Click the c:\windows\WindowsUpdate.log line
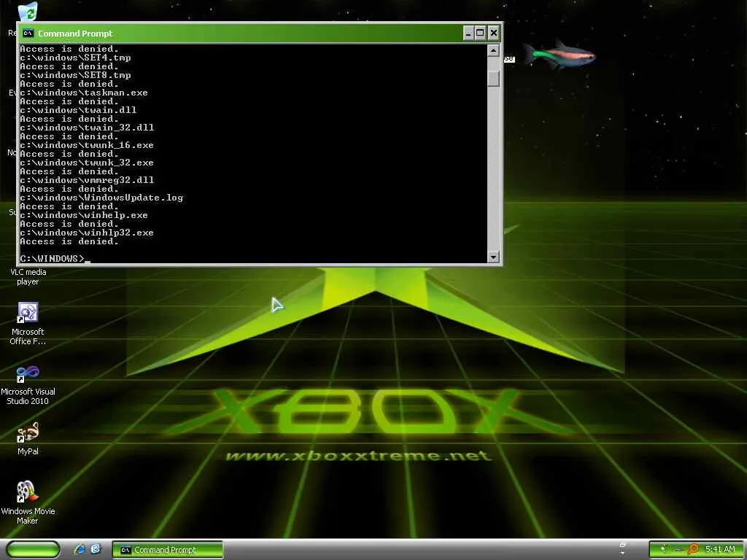747x560 pixels. point(101,198)
